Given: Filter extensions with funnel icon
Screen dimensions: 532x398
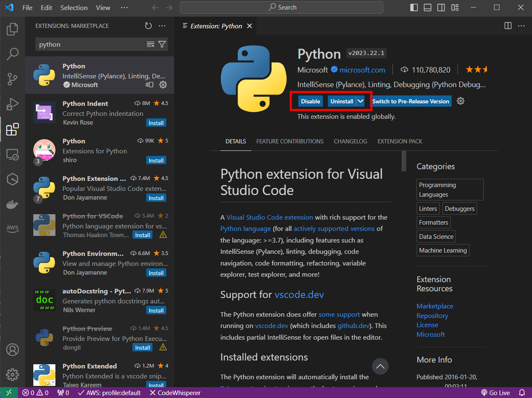Looking at the screenshot, I should tap(162, 44).
